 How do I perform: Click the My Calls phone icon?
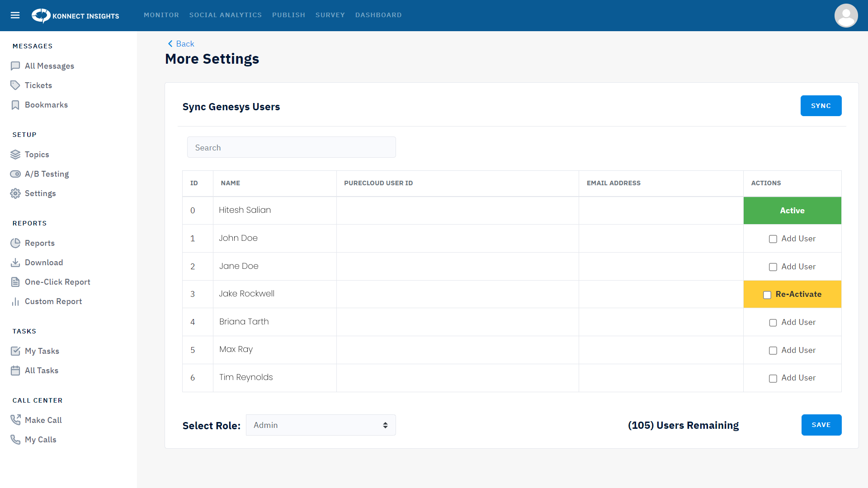coord(15,440)
